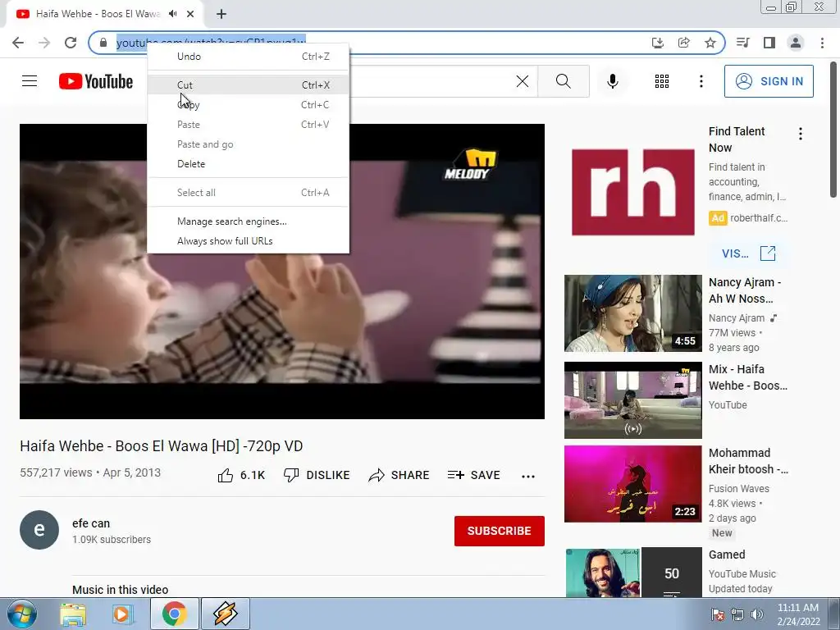The width and height of the screenshot is (840, 630).
Task: Open YouTube settings three-dot menu
Action: coord(701,81)
